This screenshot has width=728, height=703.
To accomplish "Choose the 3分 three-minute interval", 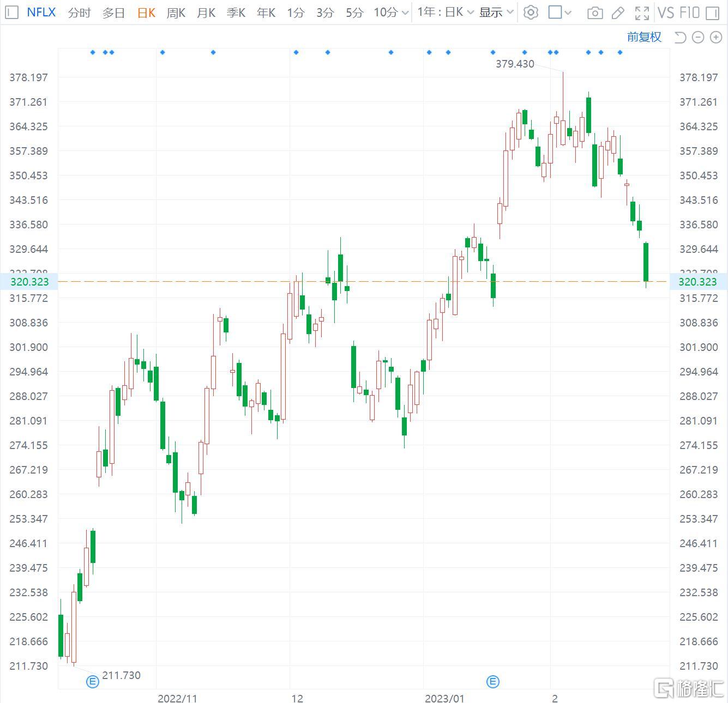I will [x=325, y=12].
